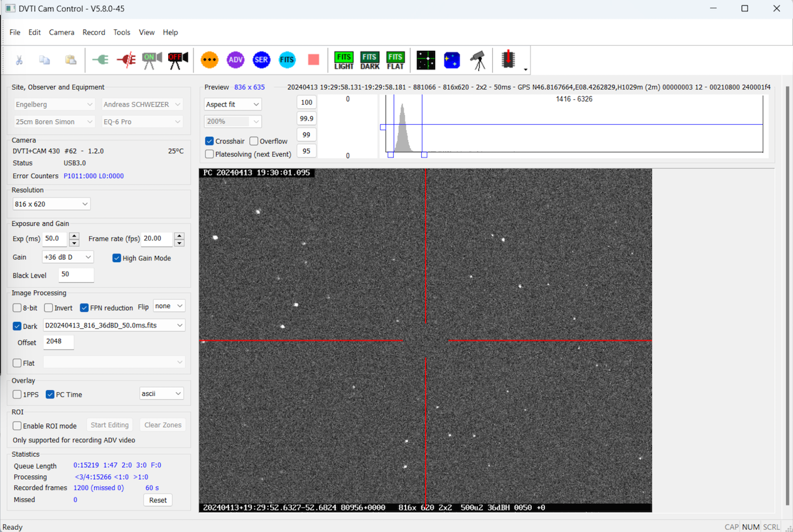Viewport: 793px width, 532px height.
Task: Expand the Gain +36 dB D dropdown
Action: coord(68,257)
